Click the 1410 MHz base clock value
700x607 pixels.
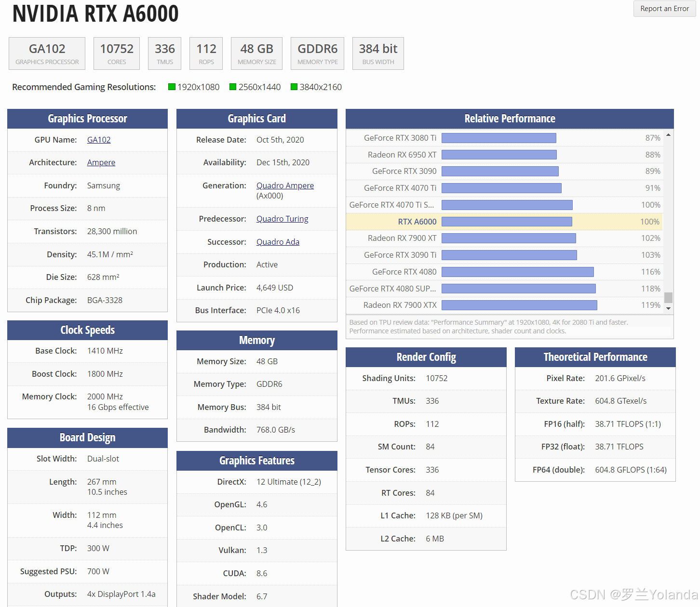pos(105,351)
